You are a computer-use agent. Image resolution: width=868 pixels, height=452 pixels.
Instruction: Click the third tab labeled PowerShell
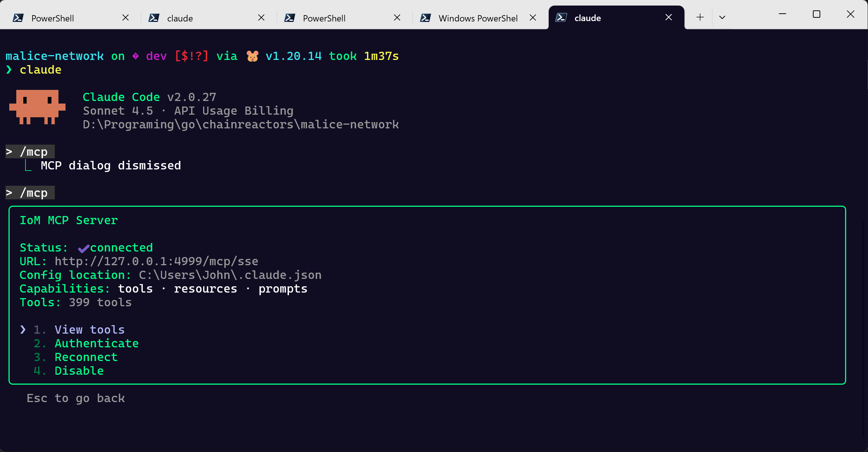(x=324, y=18)
